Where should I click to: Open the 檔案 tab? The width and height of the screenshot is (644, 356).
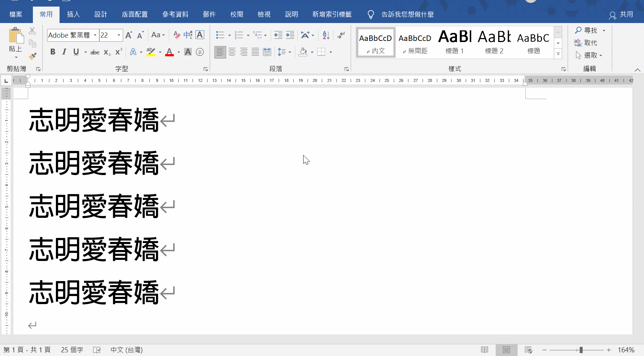coord(16,14)
